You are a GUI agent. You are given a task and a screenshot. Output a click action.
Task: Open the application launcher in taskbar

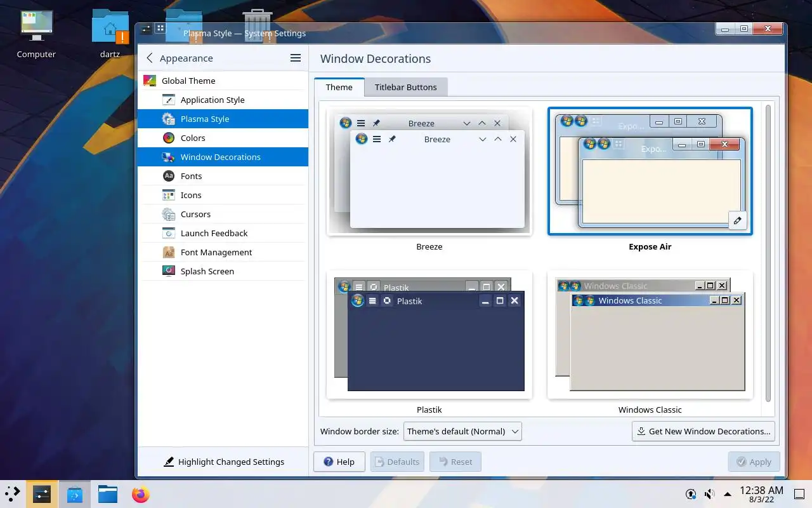tap(13, 494)
